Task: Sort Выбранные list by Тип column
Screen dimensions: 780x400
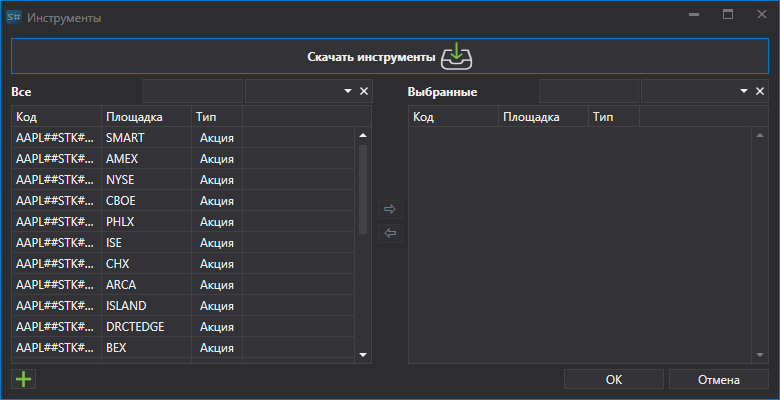Action: pyautogui.click(x=614, y=117)
